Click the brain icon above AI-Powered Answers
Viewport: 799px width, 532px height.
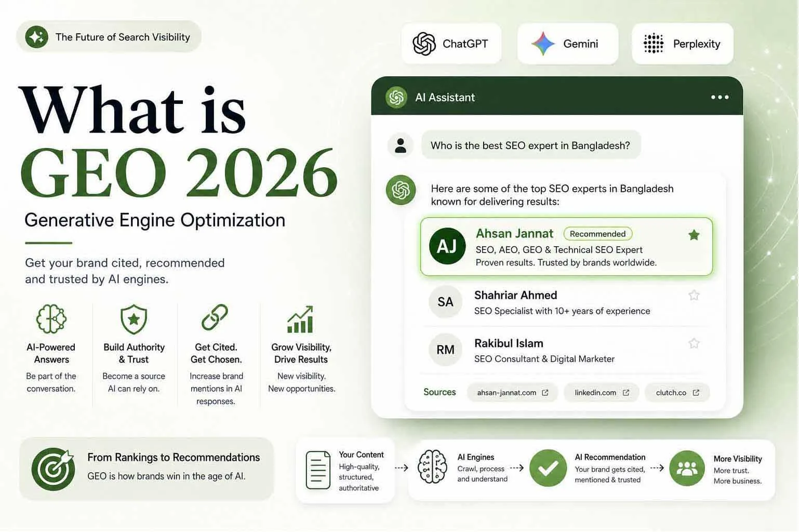click(51, 318)
